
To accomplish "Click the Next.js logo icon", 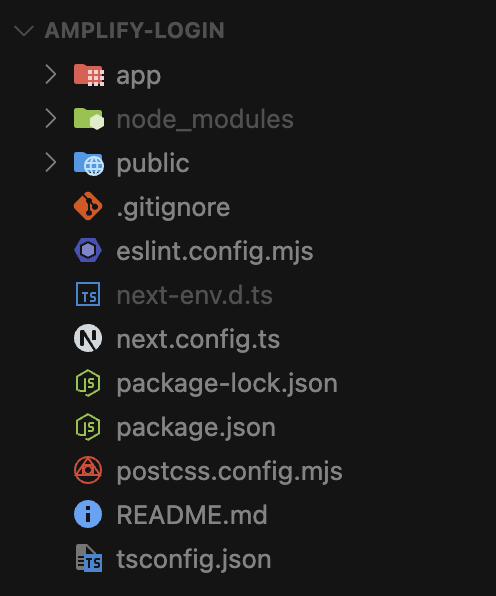I will pos(88,338).
